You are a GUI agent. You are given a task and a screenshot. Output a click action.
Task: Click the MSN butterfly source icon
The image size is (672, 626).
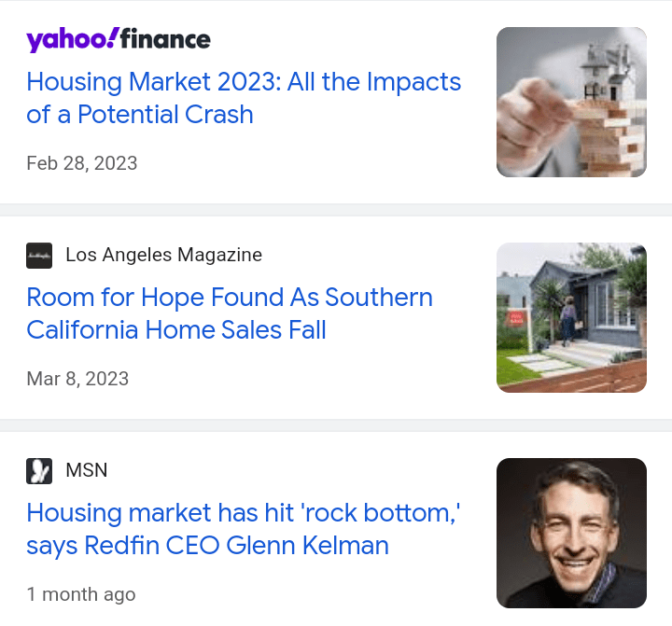point(39,470)
